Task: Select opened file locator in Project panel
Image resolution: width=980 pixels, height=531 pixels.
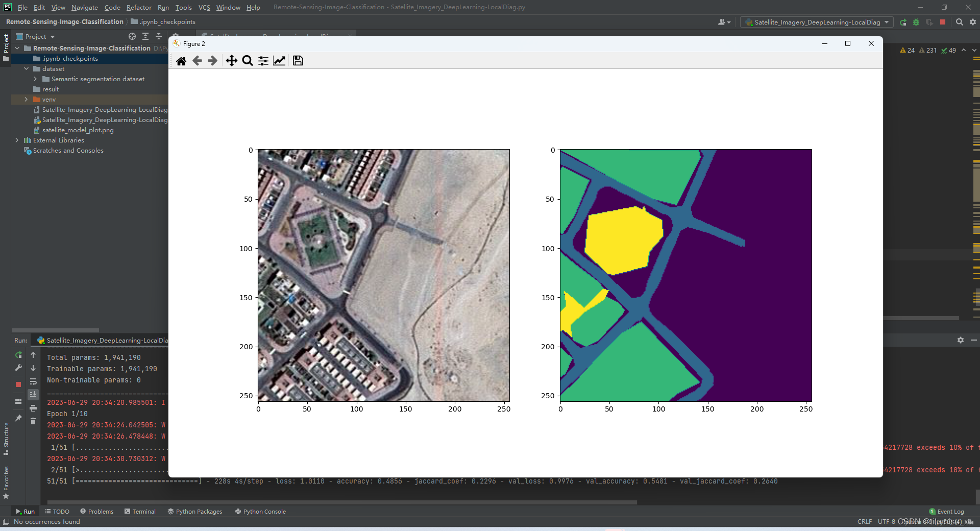Action: point(132,36)
